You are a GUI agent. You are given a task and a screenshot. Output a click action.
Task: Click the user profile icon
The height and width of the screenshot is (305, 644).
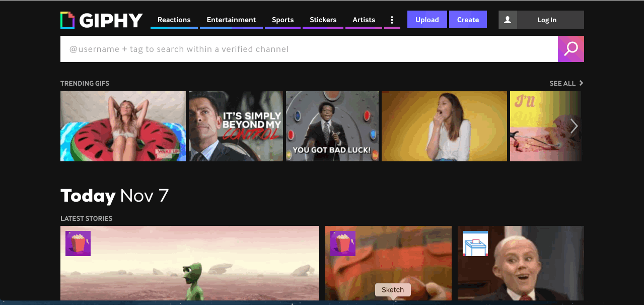click(508, 20)
